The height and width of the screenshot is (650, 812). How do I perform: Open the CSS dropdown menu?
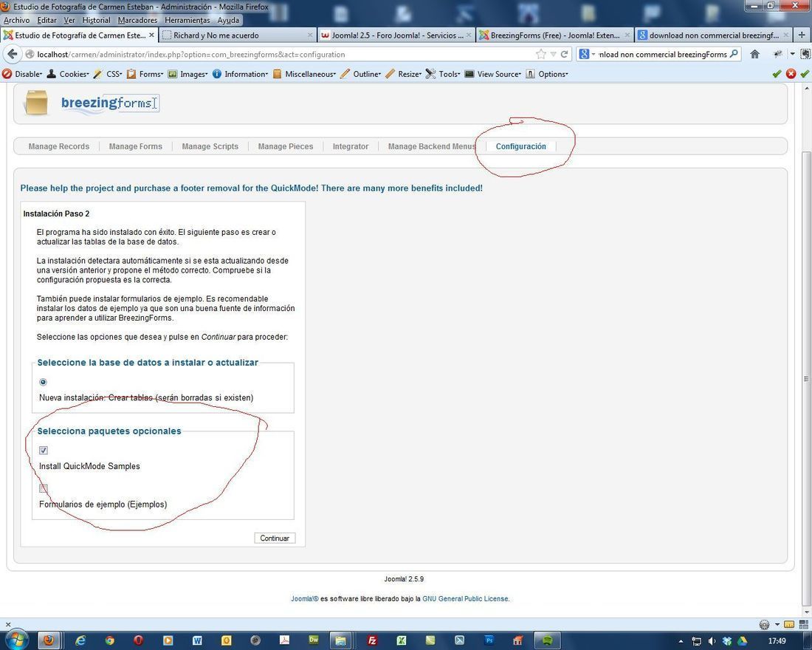[x=108, y=74]
